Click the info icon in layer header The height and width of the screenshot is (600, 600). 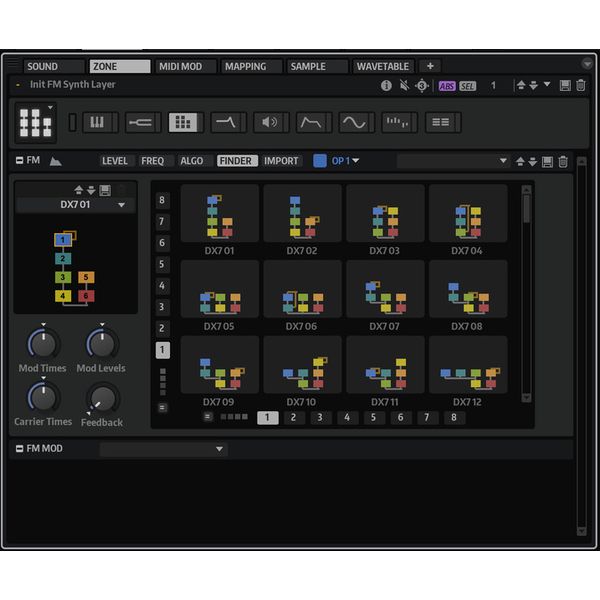(386, 86)
